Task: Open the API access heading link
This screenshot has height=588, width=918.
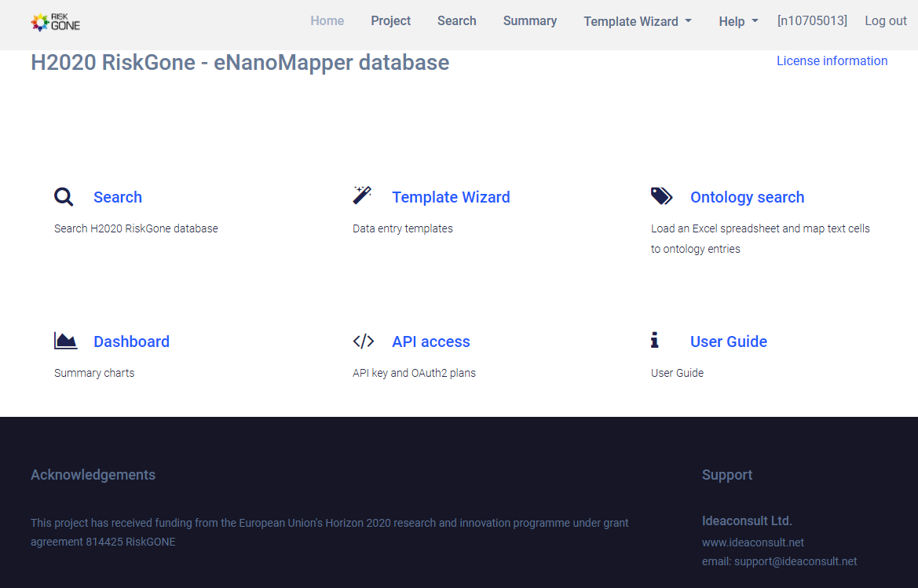Action: (x=431, y=341)
